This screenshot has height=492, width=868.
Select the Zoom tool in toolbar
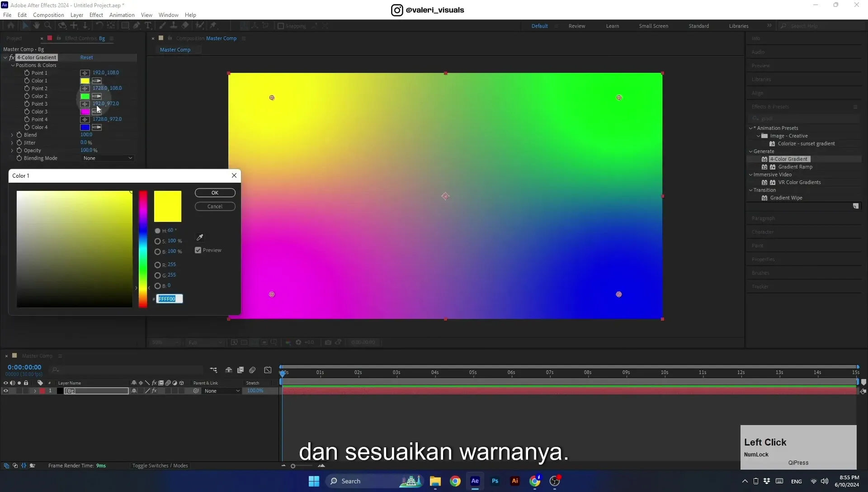[47, 26]
